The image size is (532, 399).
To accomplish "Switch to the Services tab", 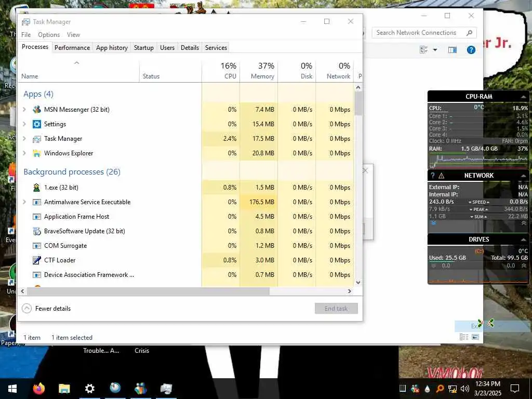I will point(216,48).
